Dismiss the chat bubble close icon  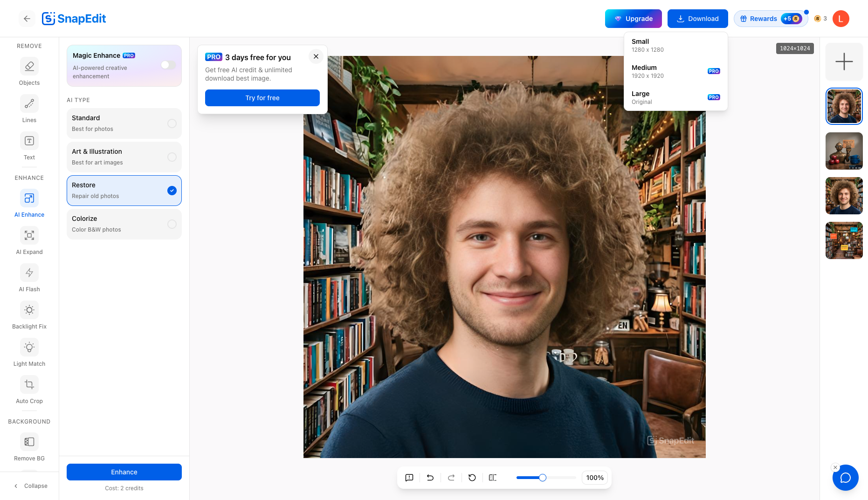835,467
